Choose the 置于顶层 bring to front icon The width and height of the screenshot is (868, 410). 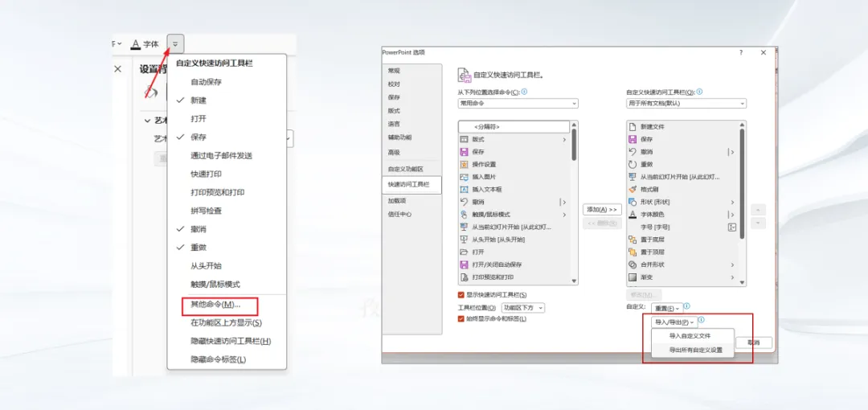(x=633, y=252)
